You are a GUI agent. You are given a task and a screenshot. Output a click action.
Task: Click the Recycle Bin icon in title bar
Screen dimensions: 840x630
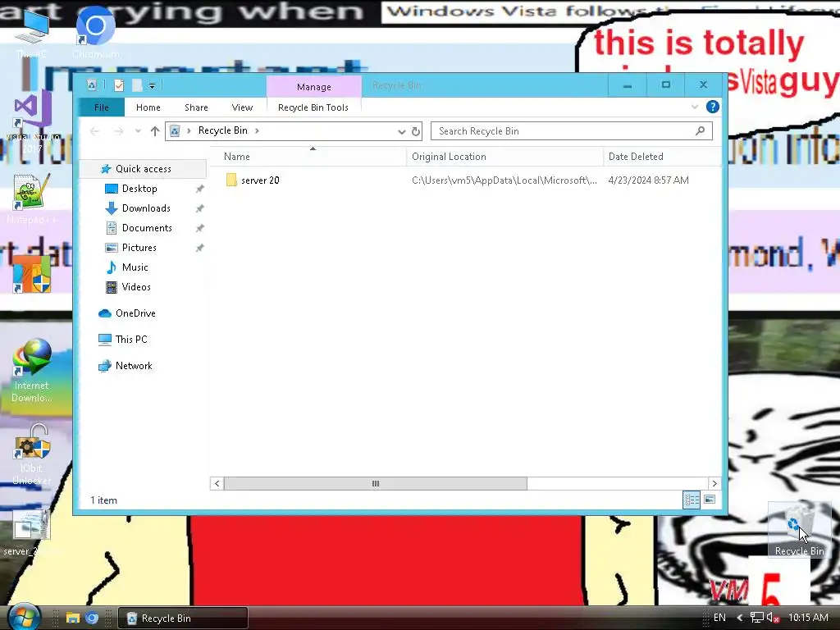tap(92, 85)
